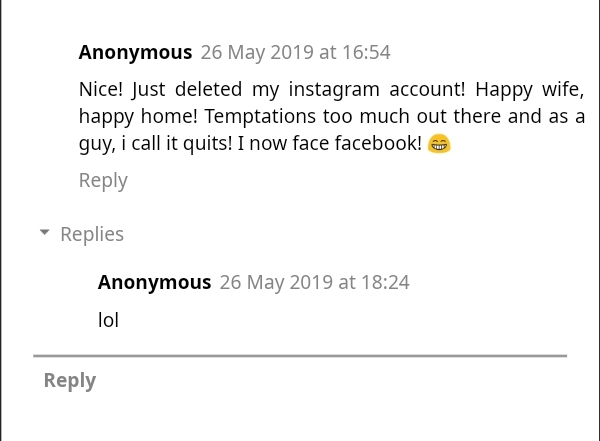This screenshot has height=441, width=600.
Task: Click the "lol" reply text
Action: (108, 320)
